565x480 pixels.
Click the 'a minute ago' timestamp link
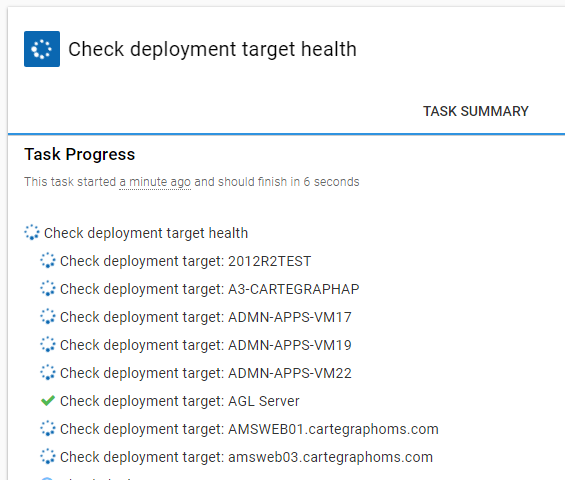155,182
